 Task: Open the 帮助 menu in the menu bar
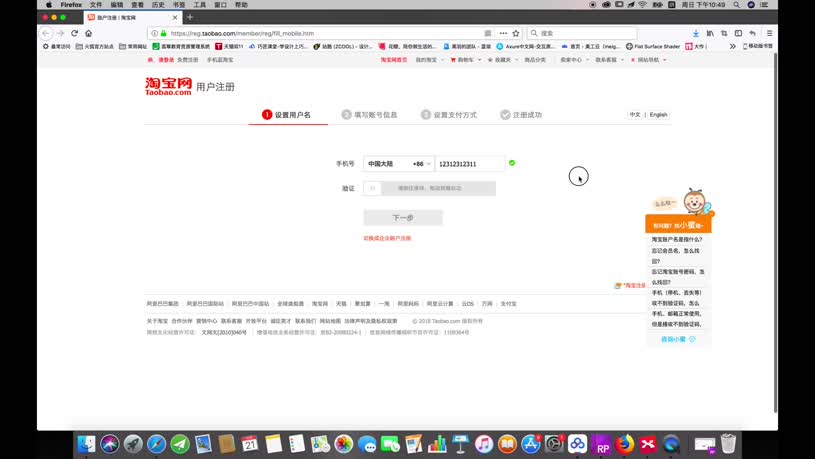tap(241, 5)
